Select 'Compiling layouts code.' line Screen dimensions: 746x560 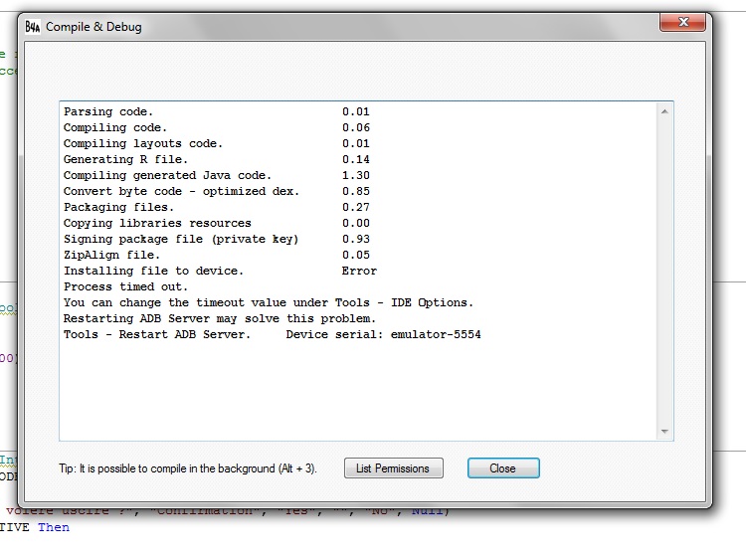coord(142,143)
